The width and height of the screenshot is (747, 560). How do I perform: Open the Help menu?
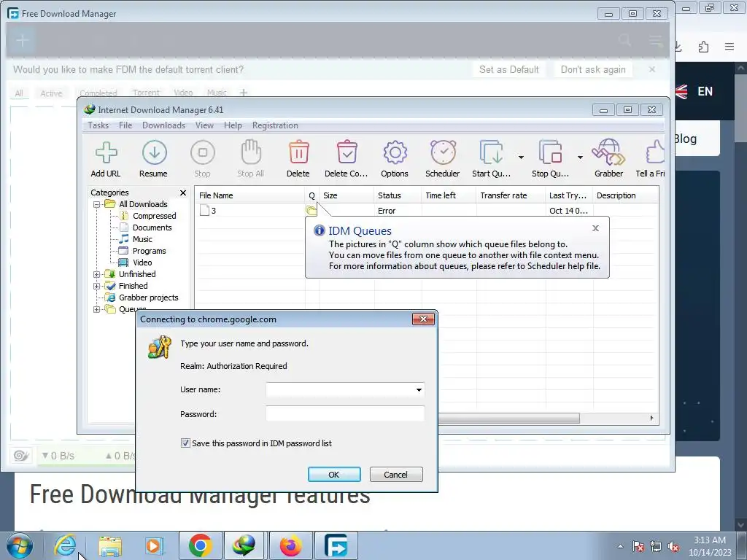pos(233,125)
